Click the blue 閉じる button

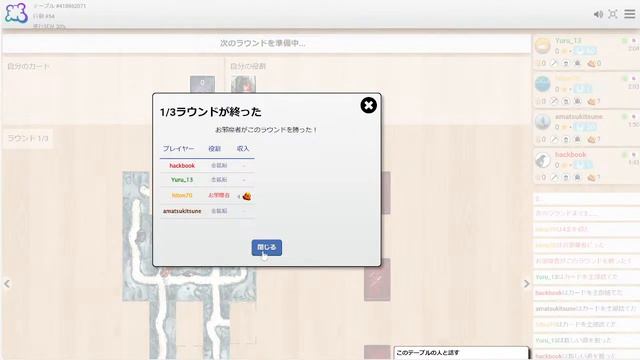pyautogui.click(x=267, y=247)
